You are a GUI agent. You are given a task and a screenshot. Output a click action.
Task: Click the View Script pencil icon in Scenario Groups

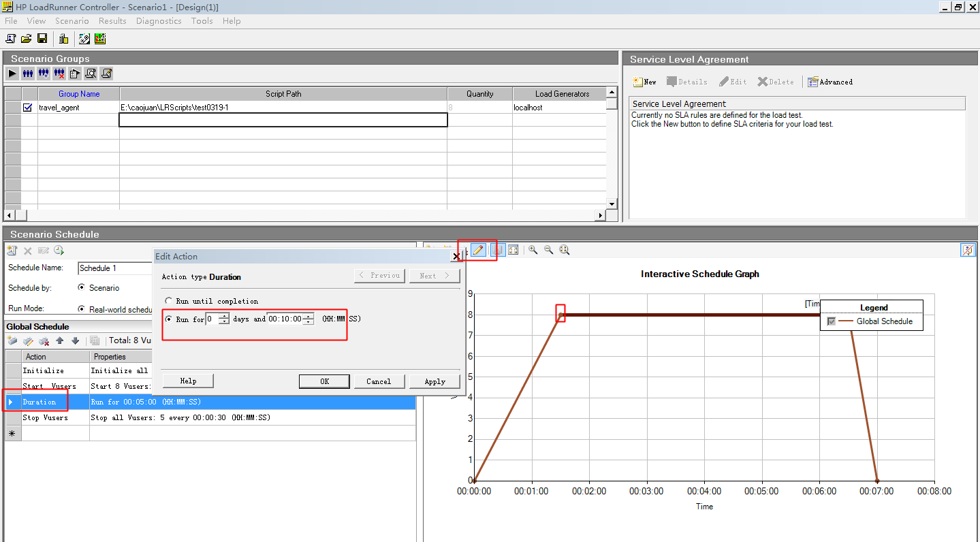106,73
